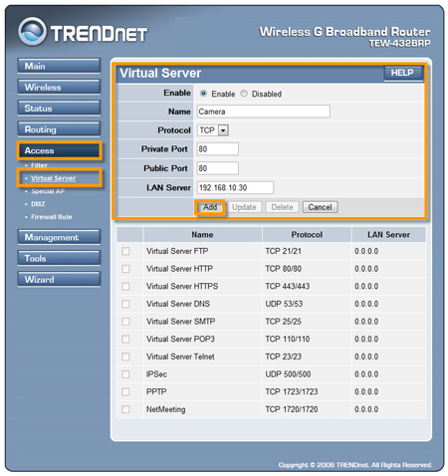Open the HELP button
Screen dimensions: 448x476
coord(402,73)
